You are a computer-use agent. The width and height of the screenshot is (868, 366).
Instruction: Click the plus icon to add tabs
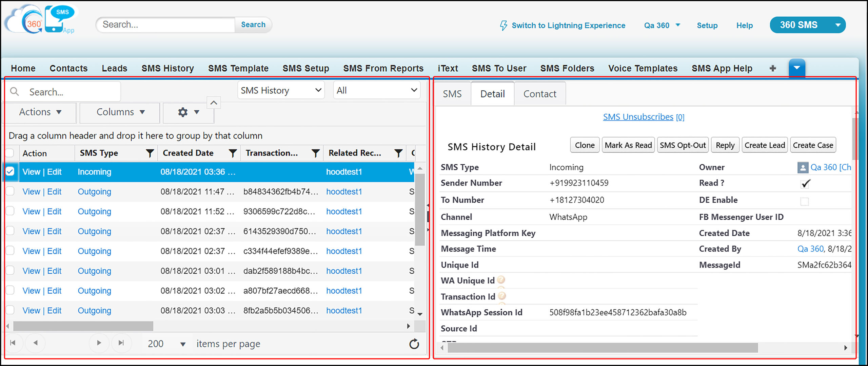tap(773, 69)
